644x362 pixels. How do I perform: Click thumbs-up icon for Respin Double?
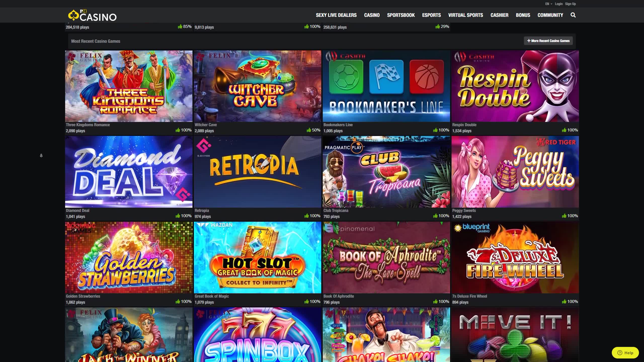tap(564, 130)
